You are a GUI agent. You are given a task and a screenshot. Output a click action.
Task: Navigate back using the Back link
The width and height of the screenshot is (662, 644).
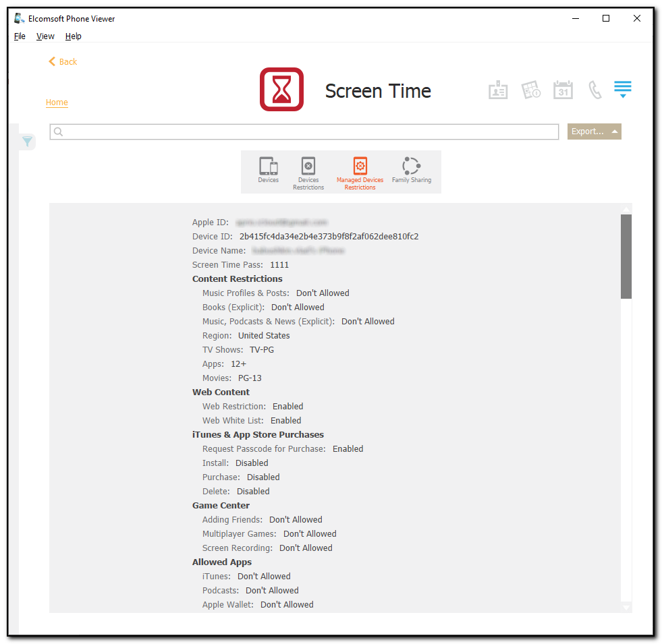62,61
